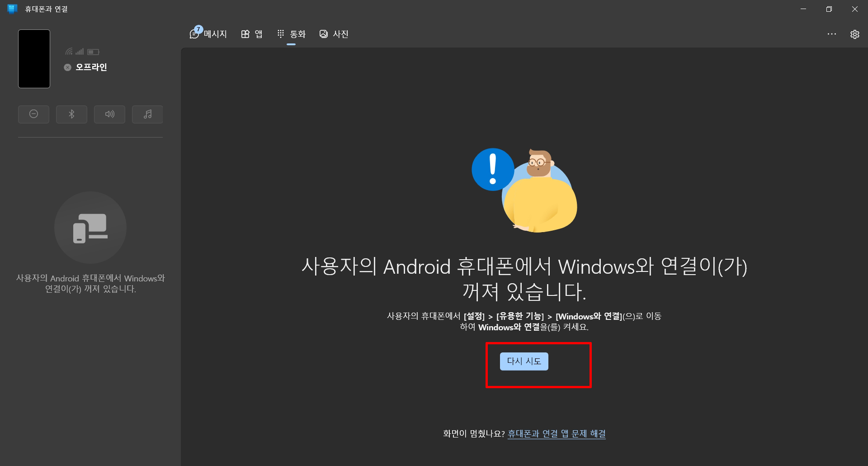Click the 오프라인 status label
Viewport: 868px width, 466px height.
tap(91, 67)
